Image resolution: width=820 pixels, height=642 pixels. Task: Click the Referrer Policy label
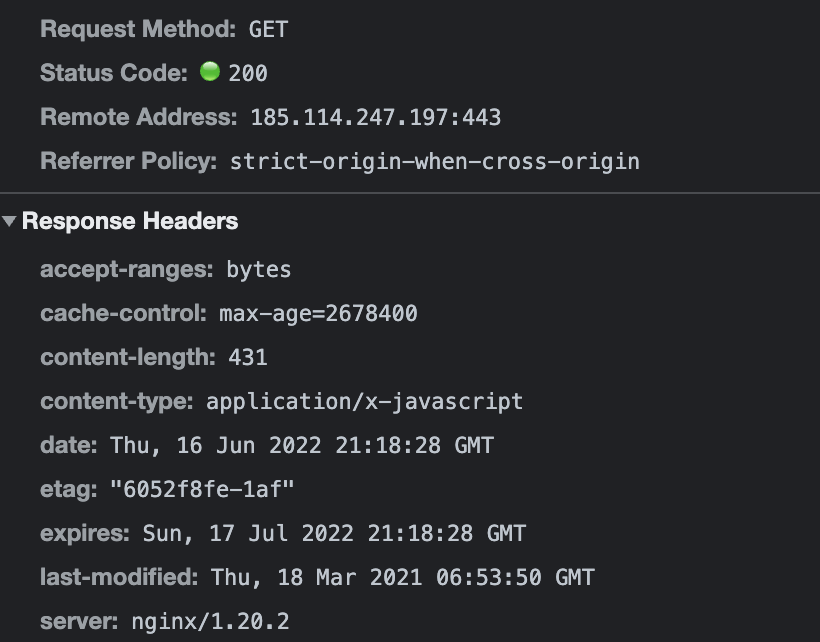(x=128, y=161)
